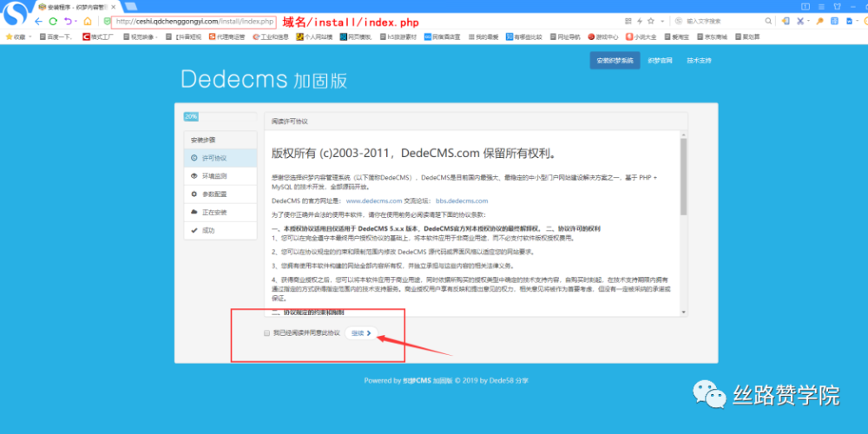Click the 输入文字搜索 search box
This screenshot has height=434, width=868.
(724, 21)
